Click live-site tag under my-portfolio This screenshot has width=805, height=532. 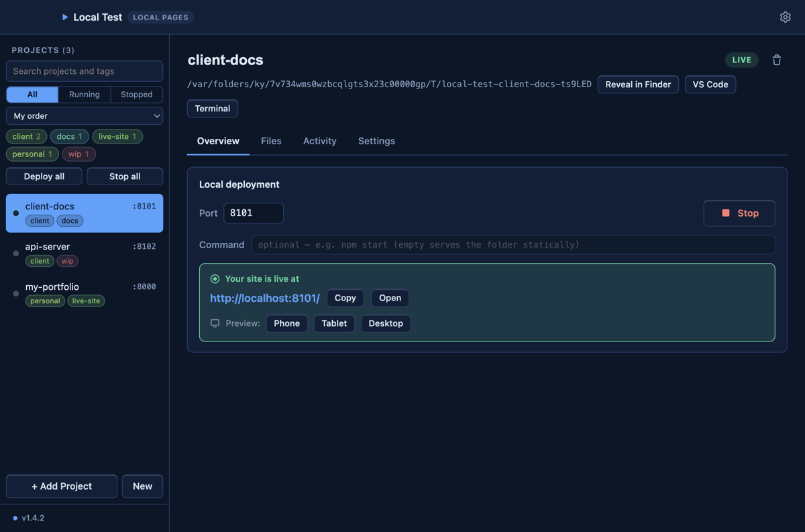pyautogui.click(x=86, y=301)
